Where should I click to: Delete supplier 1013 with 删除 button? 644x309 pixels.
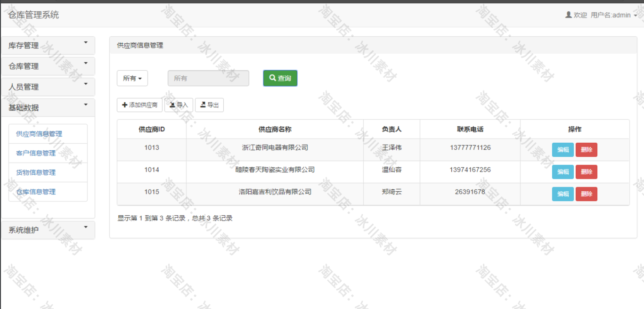point(587,150)
